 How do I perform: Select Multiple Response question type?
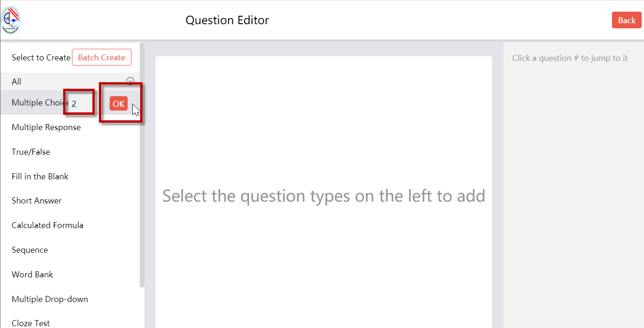tap(46, 127)
